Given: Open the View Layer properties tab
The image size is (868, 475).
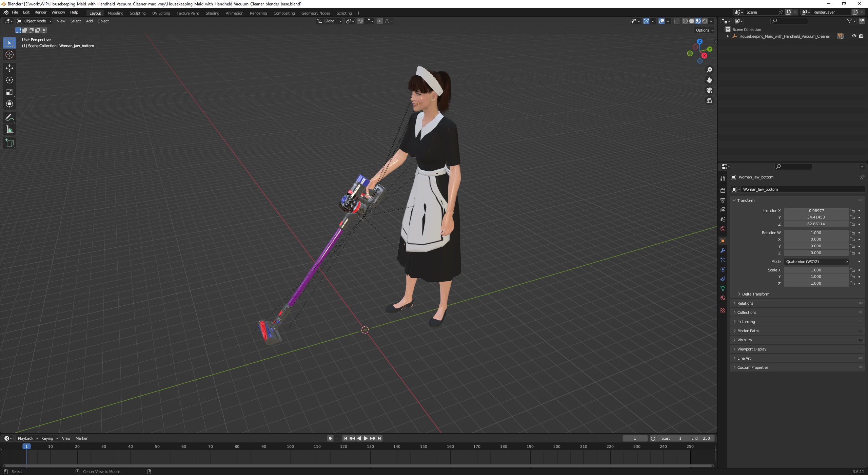Looking at the screenshot, I should coord(723,210).
